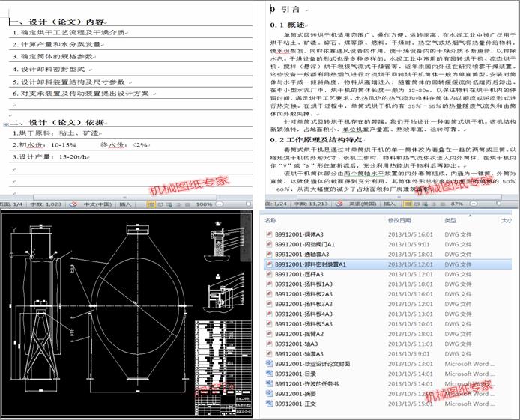This screenshot has width=520, height=420.
Task: Click the DWG icon of 轴套A3 file
Action: [269, 353]
